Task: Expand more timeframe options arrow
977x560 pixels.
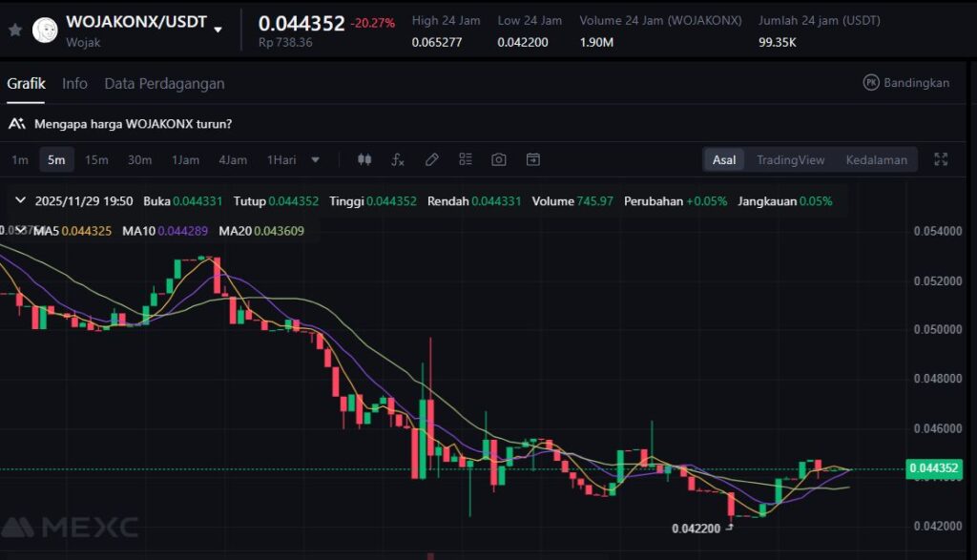Action: pyautogui.click(x=316, y=159)
